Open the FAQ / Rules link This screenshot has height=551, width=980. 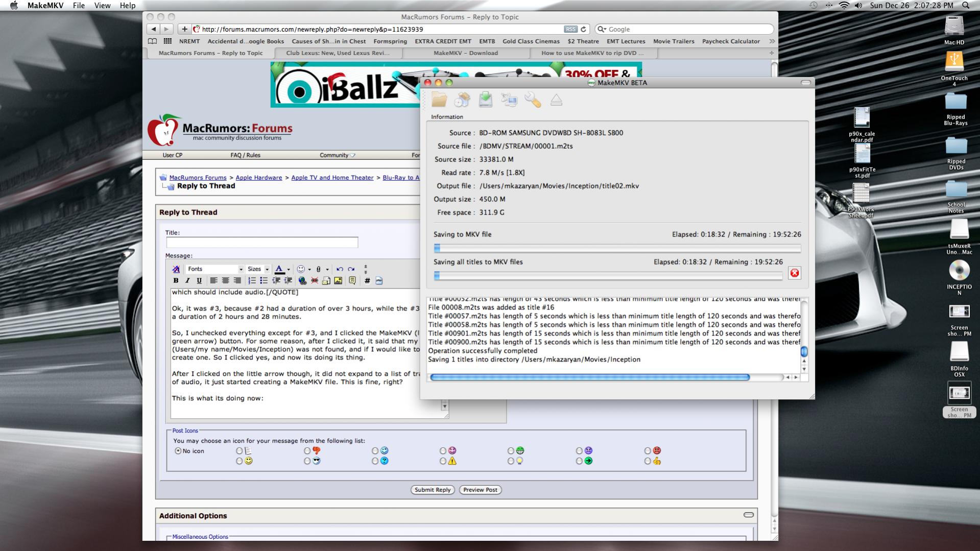click(x=245, y=155)
